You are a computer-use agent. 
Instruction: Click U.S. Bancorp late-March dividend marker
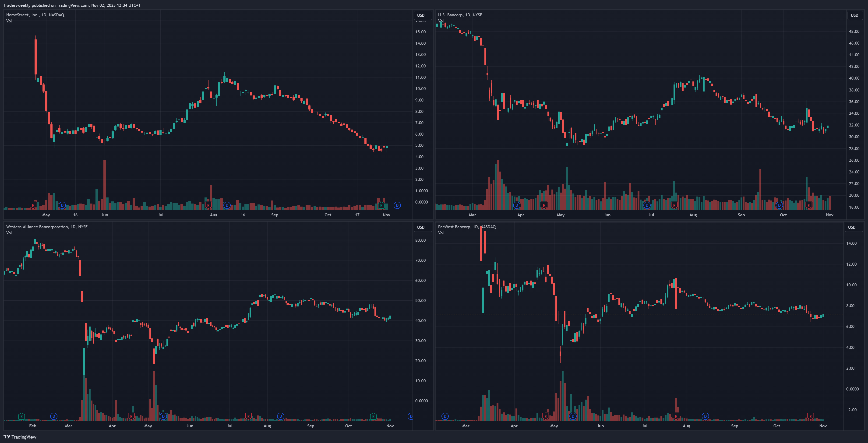[517, 205]
